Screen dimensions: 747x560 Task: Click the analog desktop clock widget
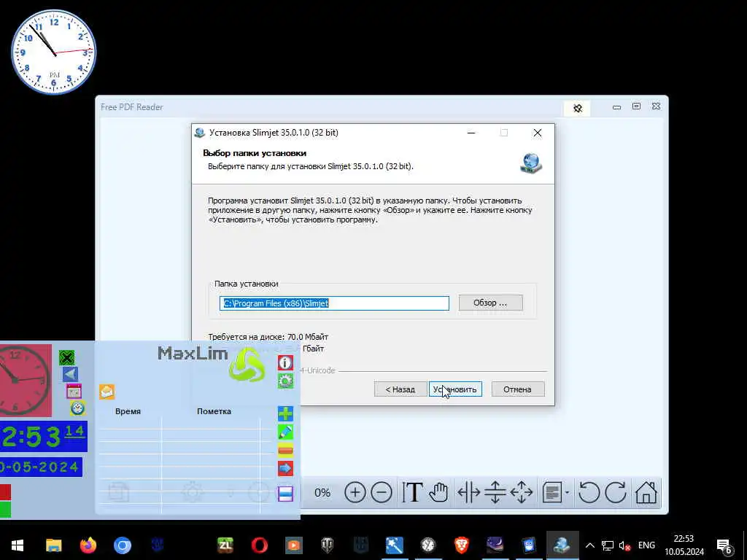(54, 52)
